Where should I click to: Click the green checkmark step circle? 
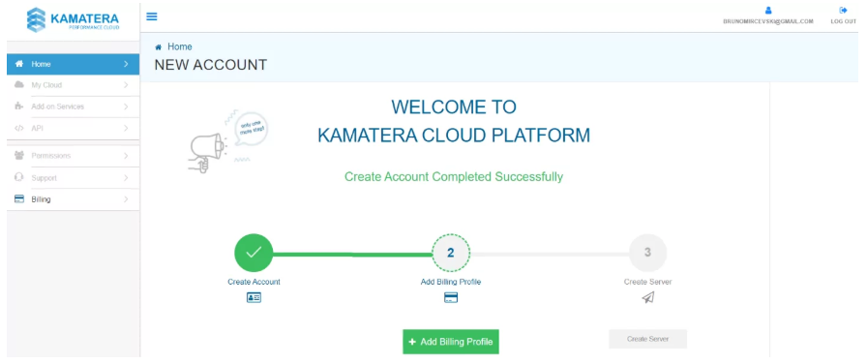click(x=254, y=253)
